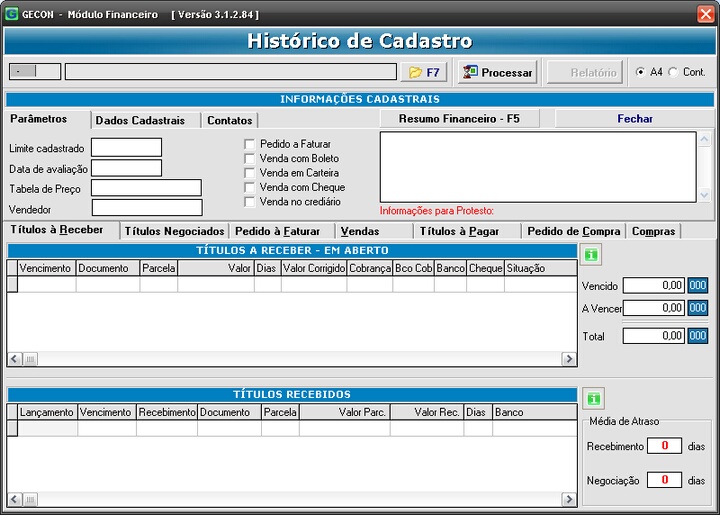
Task: Click the Vendedor input field
Action: [x=147, y=207]
